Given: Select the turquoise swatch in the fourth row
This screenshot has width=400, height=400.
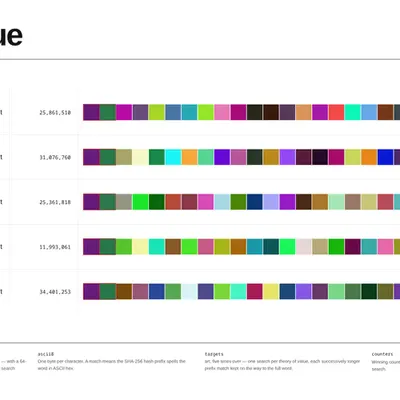Looking at the screenshot, I should point(157,247).
